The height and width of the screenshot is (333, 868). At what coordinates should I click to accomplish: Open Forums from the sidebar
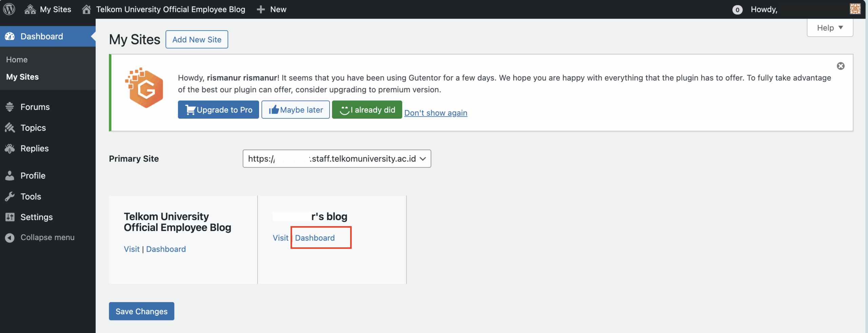tap(35, 107)
